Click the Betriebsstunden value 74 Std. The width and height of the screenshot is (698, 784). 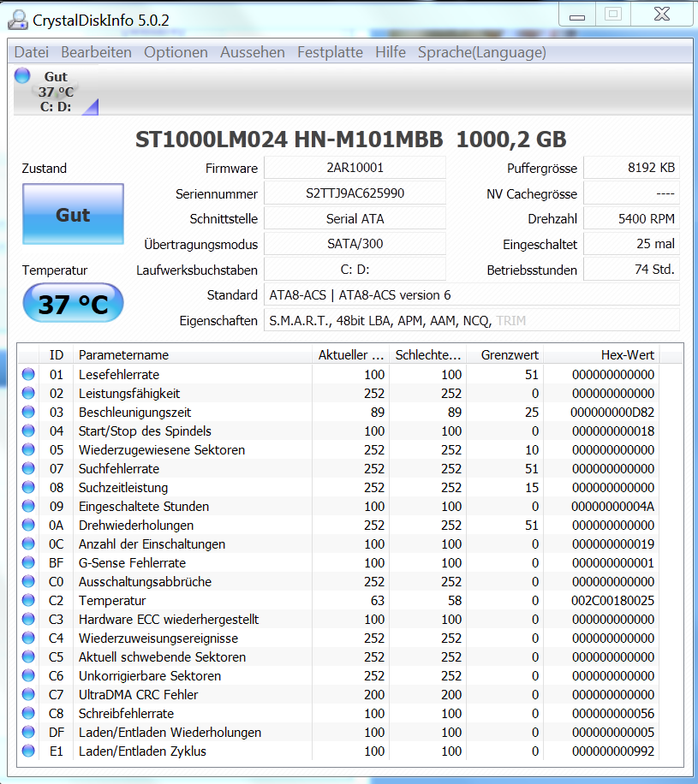point(631,270)
